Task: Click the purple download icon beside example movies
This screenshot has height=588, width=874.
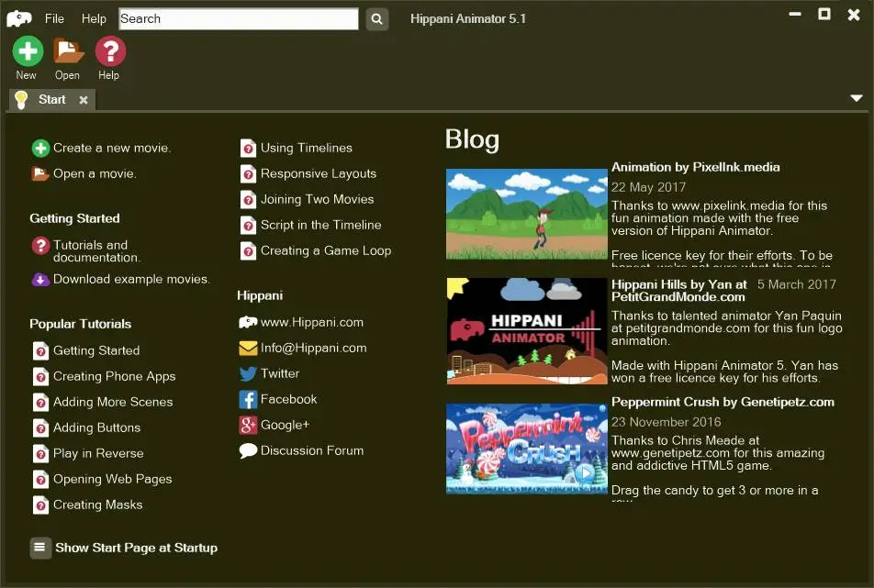Action: tap(40, 279)
